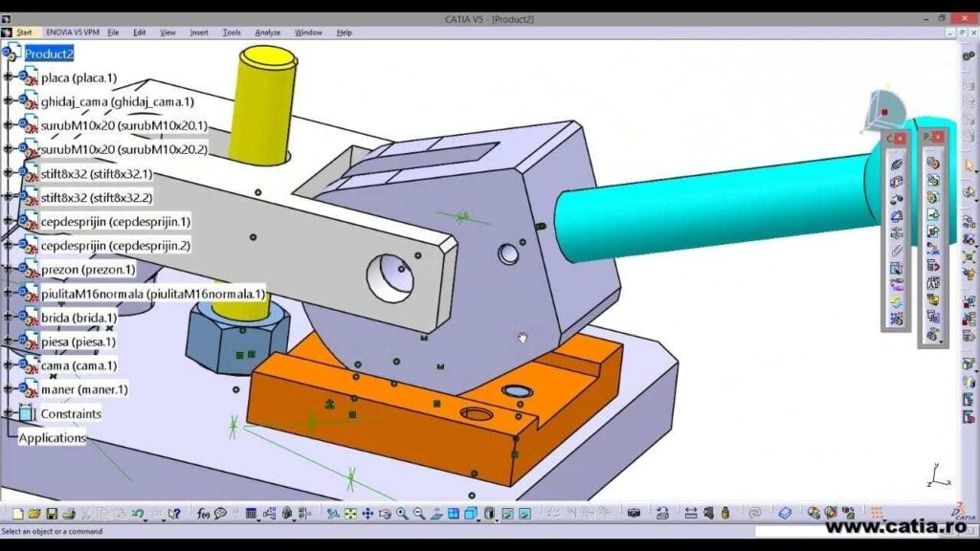The height and width of the screenshot is (551, 980).
Task: Select Product2 root in the tree
Action: point(49,54)
